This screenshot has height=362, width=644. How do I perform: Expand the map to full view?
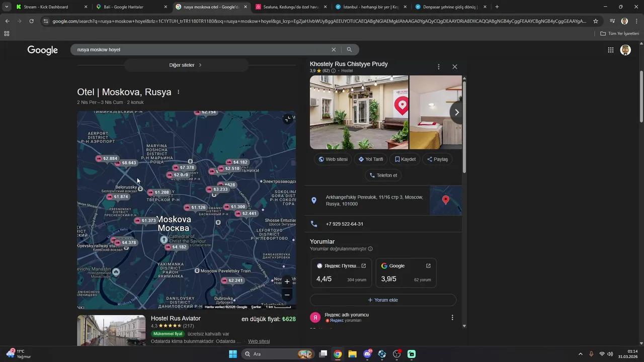coord(287,119)
